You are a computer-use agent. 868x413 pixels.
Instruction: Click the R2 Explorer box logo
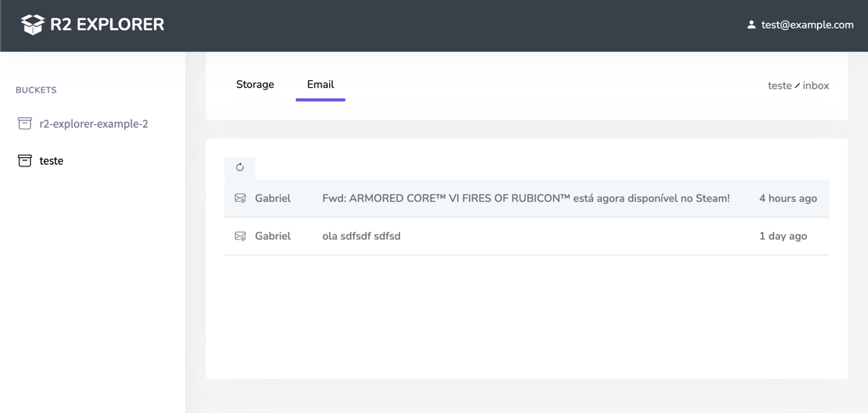(x=32, y=25)
